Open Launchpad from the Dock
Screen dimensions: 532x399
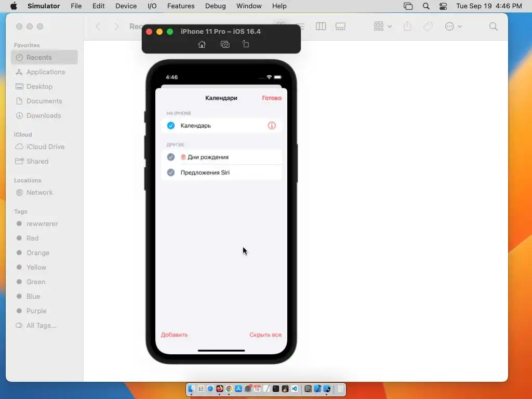click(201, 389)
